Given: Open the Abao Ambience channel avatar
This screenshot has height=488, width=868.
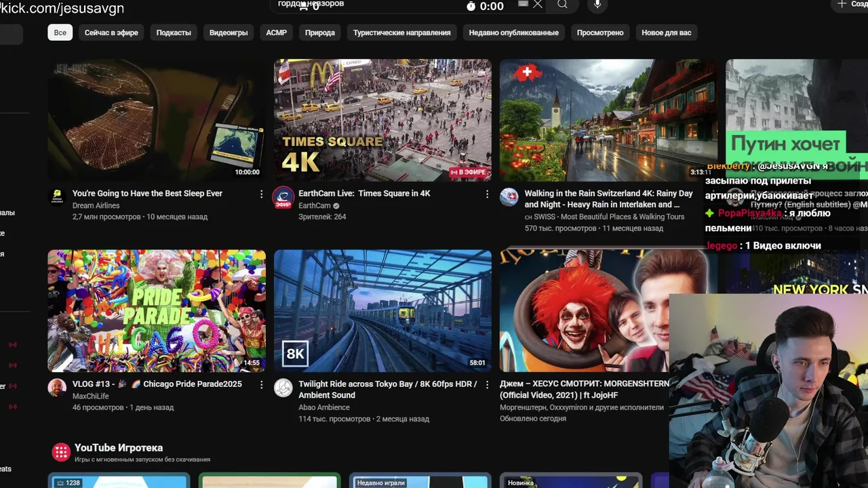Looking at the screenshot, I should pyautogui.click(x=283, y=388).
